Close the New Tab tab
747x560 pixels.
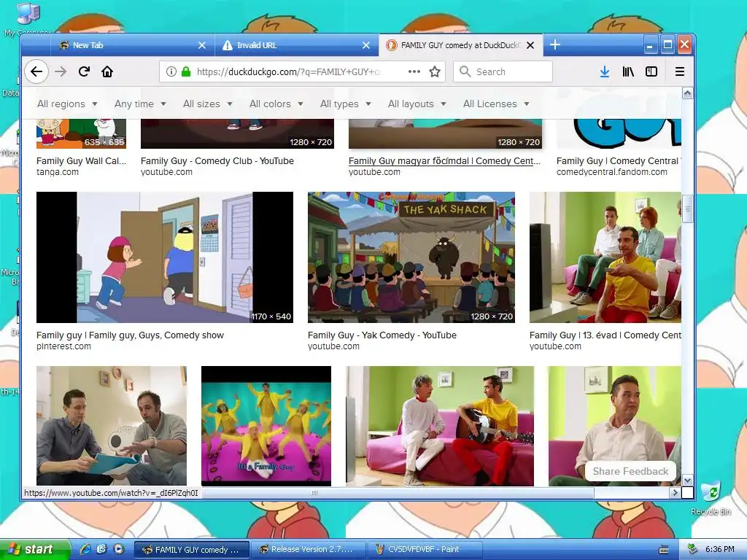click(202, 45)
